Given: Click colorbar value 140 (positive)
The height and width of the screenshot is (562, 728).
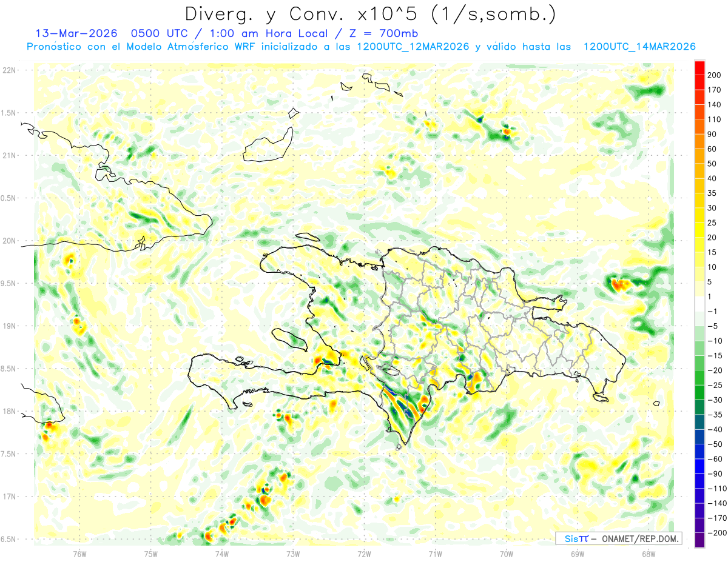Looking at the screenshot, I should coord(714,104).
